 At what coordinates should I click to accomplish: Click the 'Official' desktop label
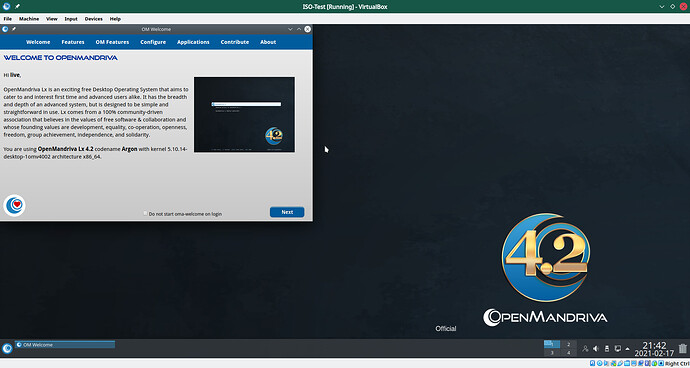tap(446, 328)
